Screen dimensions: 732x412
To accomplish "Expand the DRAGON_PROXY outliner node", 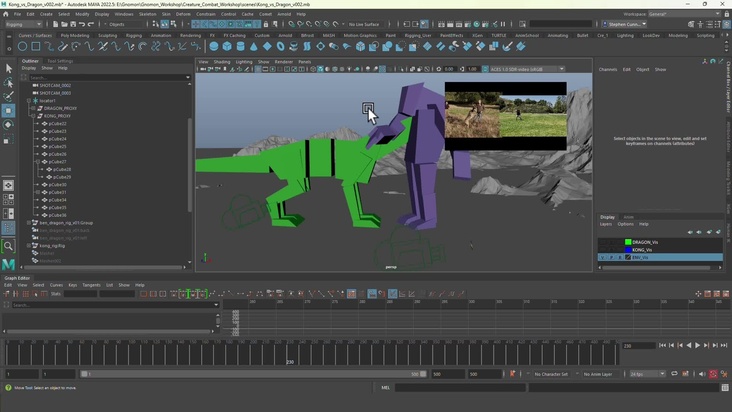I will coord(33,108).
